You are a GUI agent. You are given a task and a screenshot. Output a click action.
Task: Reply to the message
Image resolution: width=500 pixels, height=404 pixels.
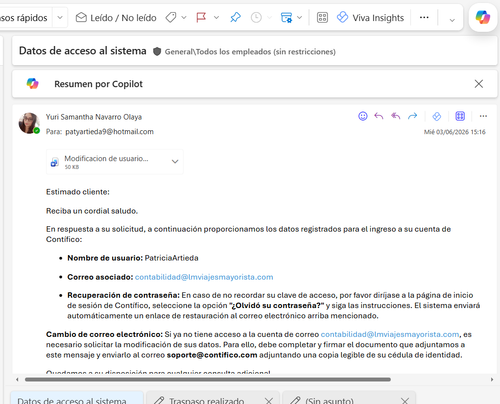pos(379,116)
